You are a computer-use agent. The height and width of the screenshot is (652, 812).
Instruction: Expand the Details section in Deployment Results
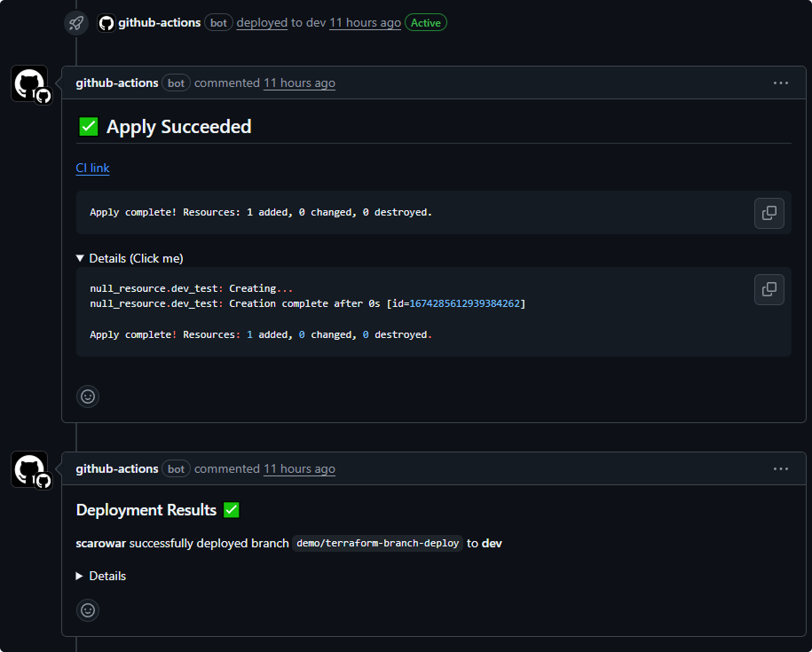101,576
